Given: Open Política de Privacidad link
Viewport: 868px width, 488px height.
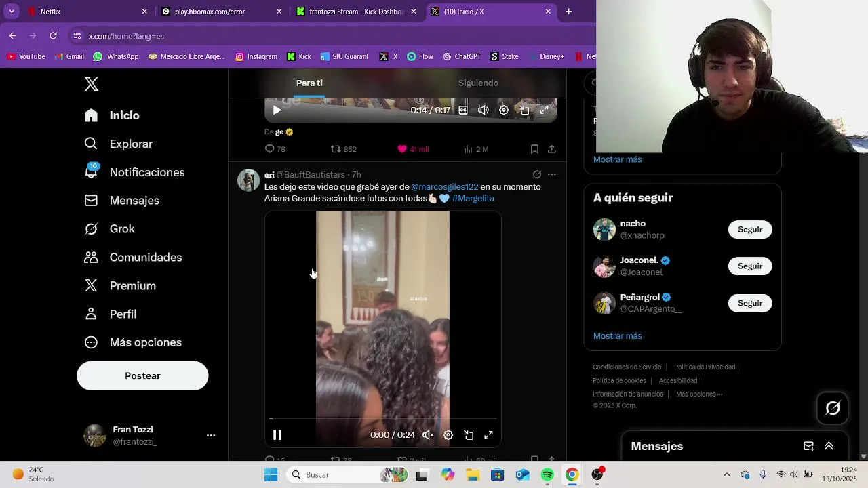Looking at the screenshot, I should (705, 367).
